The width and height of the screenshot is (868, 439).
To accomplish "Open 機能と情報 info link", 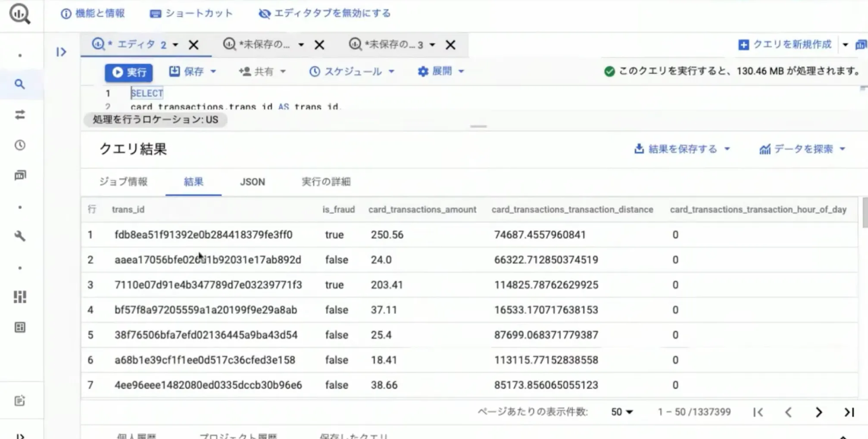I will pos(93,13).
